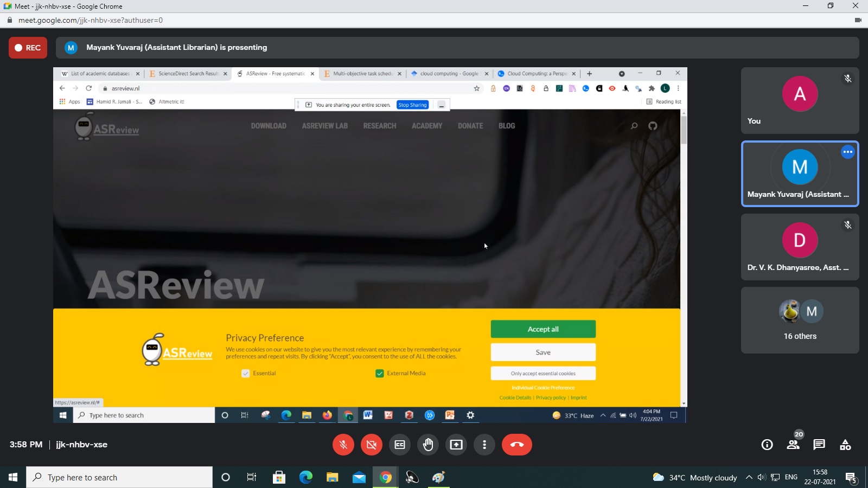Screen dimensions: 868x488
Task: Open Privacy policy link
Action: point(551,397)
